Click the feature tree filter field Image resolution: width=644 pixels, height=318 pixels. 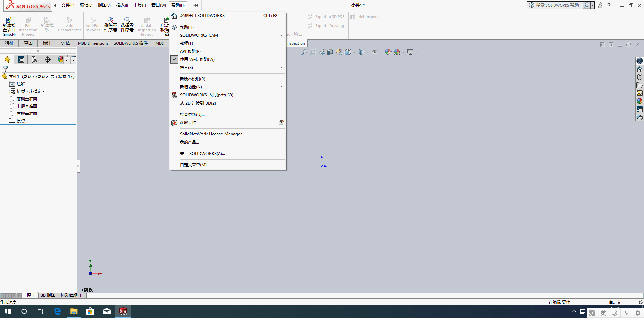coord(38,68)
